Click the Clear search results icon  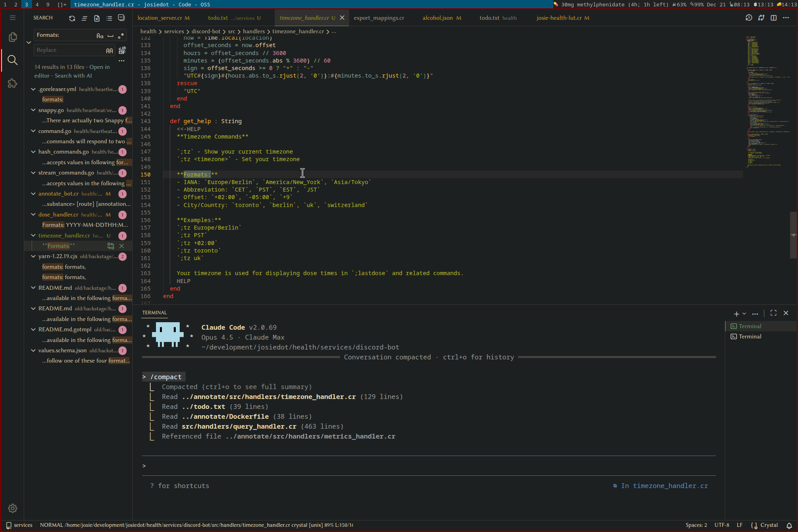[x=84, y=18]
